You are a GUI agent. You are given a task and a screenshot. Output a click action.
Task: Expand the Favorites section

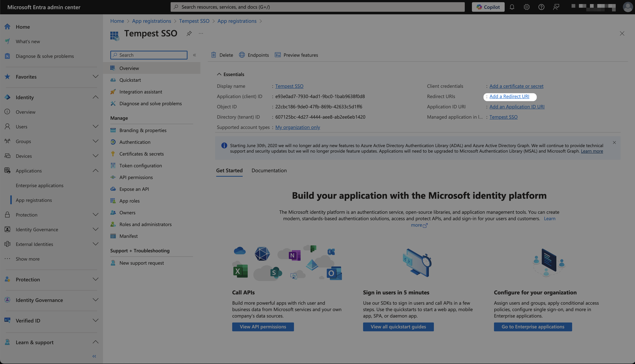tap(95, 77)
